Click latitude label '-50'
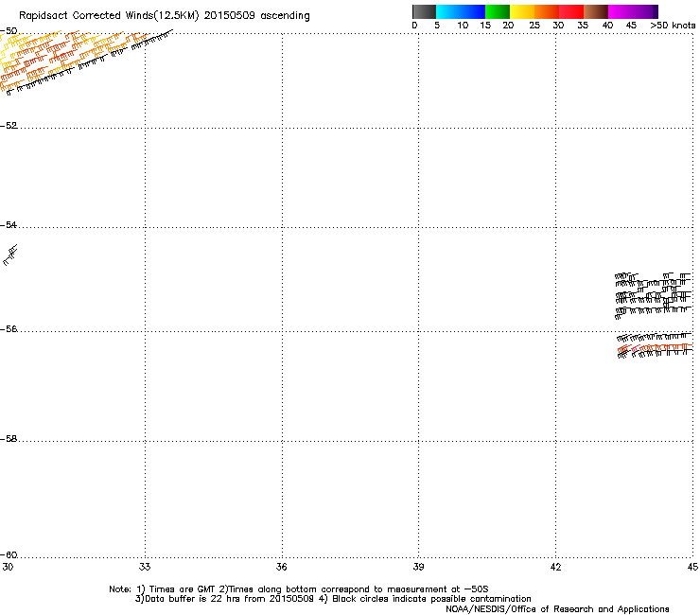Screen dimensions: 700x615 tap(9, 31)
